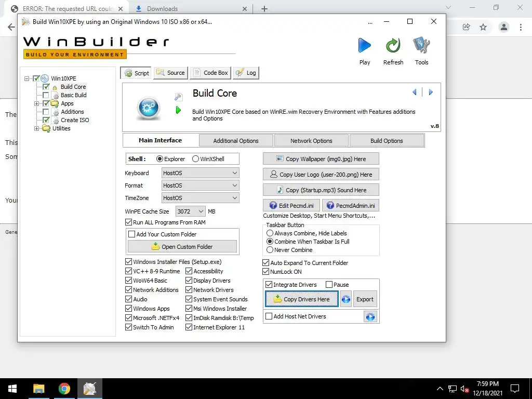Image resolution: width=532 pixels, height=399 pixels.
Task: Click blue arrow icon beside Copy Drivers Here
Action: (x=345, y=299)
